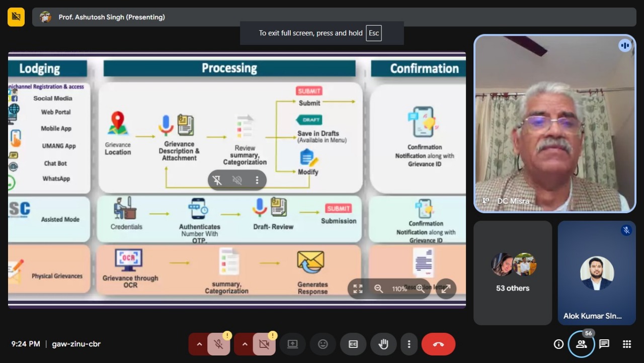Expand audio settings chevron beside microphone
Viewport: 644px width, 363px height.
coord(199,344)
